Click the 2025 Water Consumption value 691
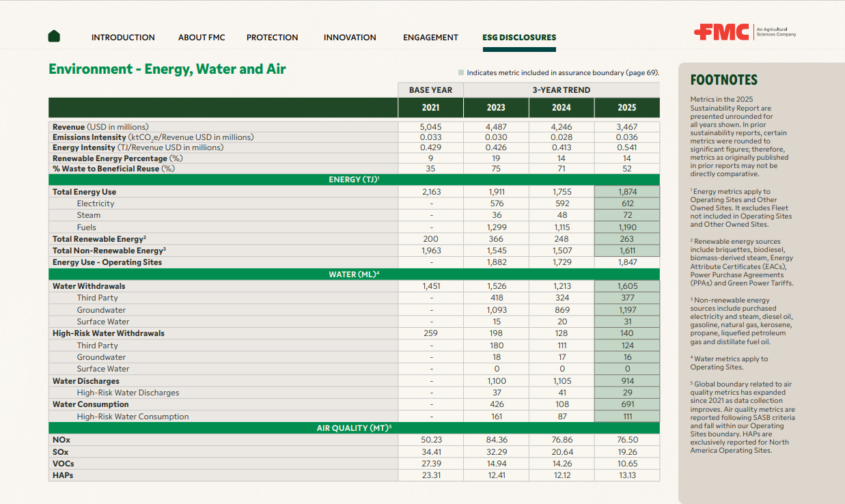 (627, 404)
